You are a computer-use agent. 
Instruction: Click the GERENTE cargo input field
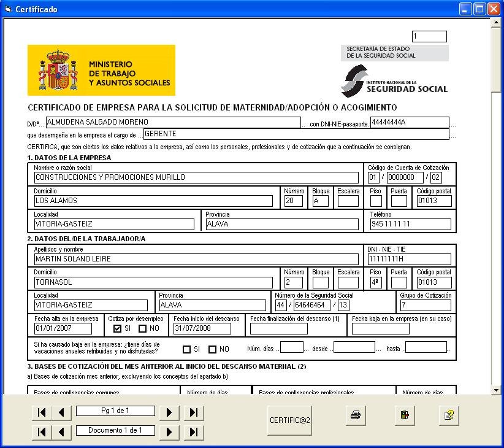pos(296,134)
